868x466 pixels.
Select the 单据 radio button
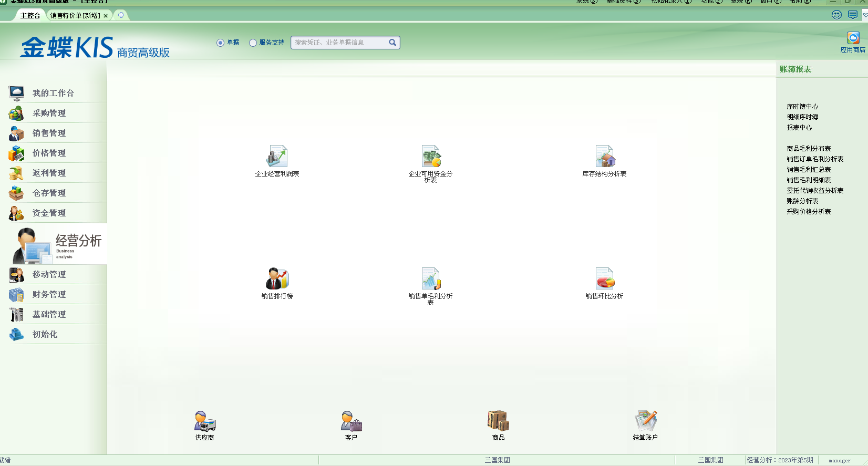click(220, 43)
